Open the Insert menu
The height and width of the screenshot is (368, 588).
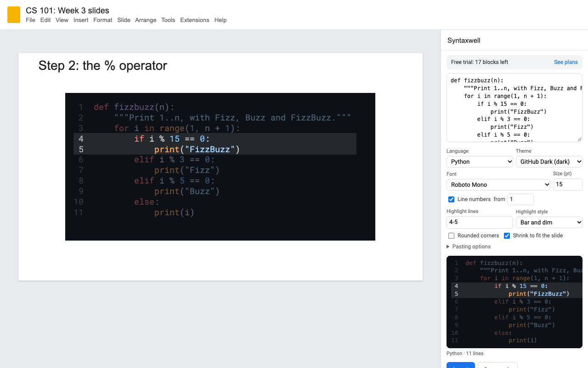coord(81,20)
